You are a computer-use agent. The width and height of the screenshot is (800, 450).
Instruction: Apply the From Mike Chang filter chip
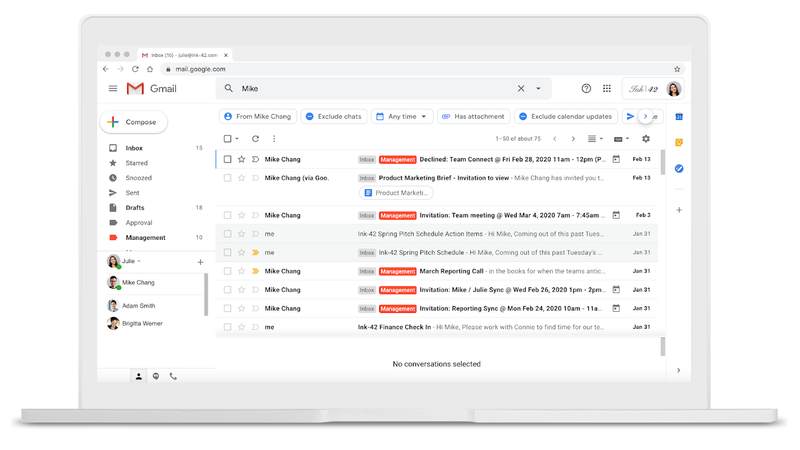point(258,116)
